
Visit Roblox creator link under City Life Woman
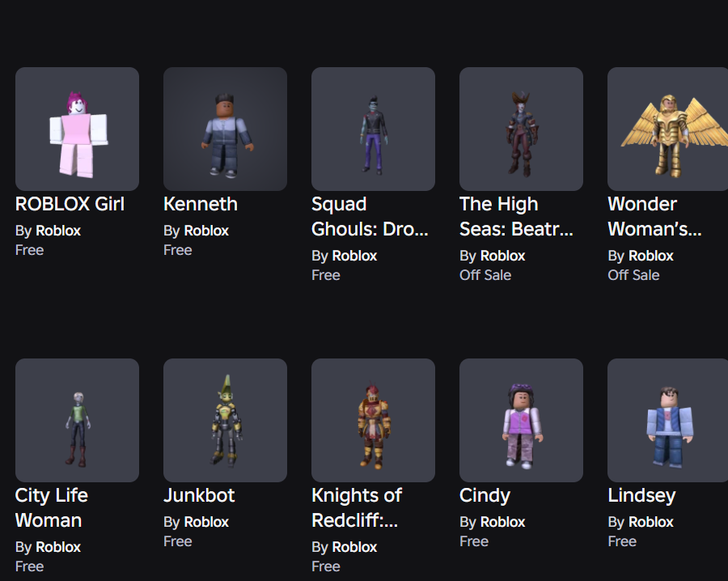(58, 547)
